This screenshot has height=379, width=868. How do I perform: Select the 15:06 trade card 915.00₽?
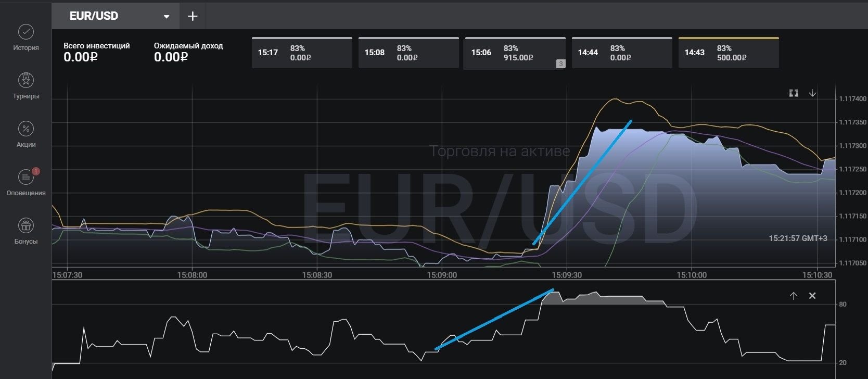(515, 53)
